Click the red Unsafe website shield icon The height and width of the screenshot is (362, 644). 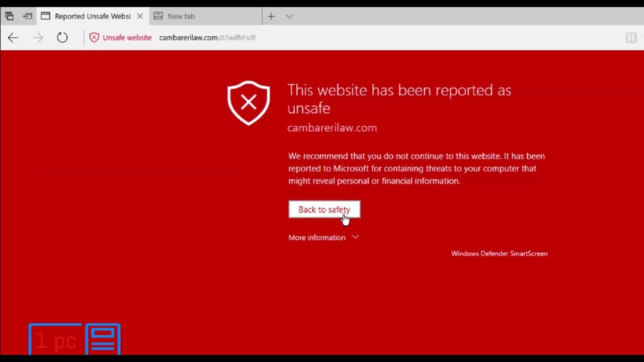(94, 38)
